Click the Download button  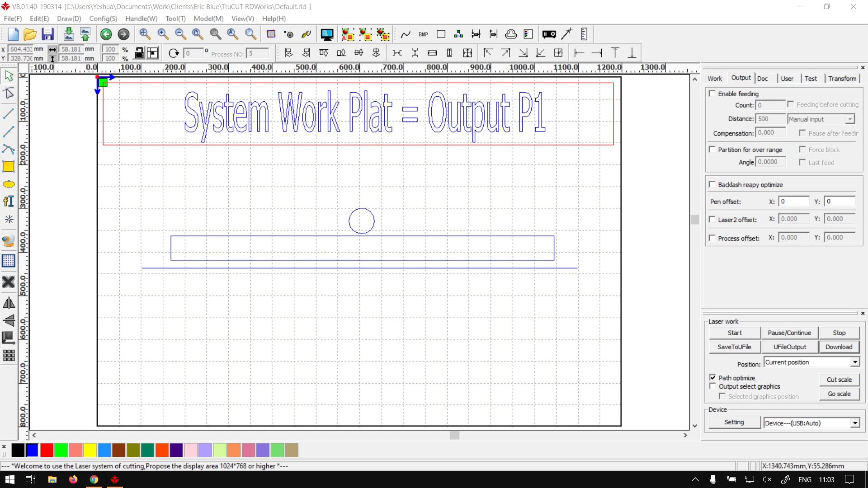(x=839, y=347)
